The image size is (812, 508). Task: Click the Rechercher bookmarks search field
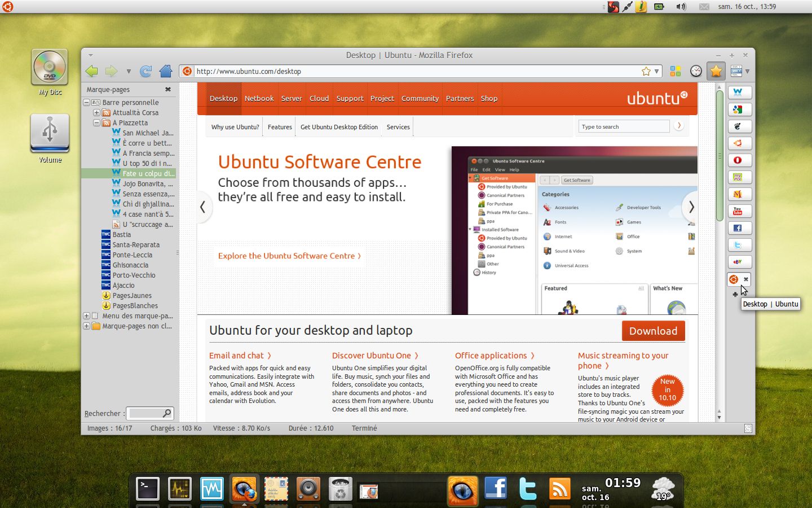pyautogui.click(x=150, y=413)
